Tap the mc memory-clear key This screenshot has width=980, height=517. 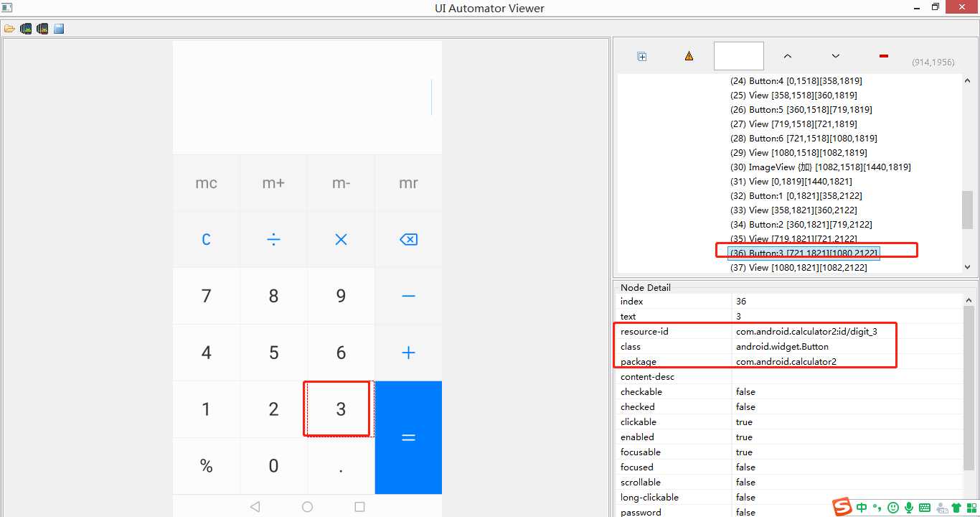coord(207,183)
